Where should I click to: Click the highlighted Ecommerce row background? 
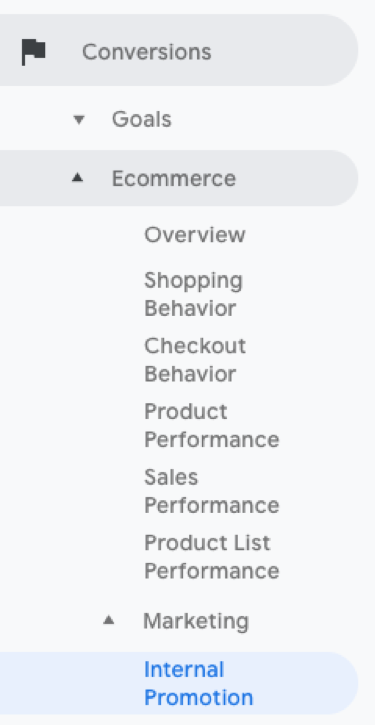(178, 178)
